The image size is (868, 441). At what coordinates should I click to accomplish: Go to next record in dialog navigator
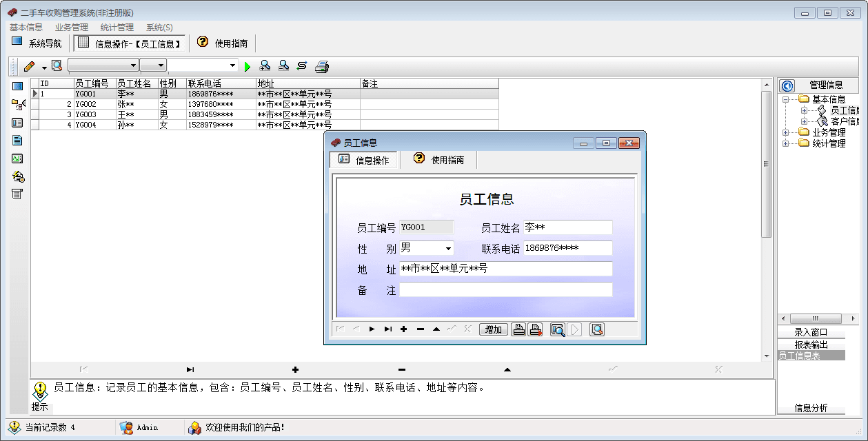(x=372, y=329)
